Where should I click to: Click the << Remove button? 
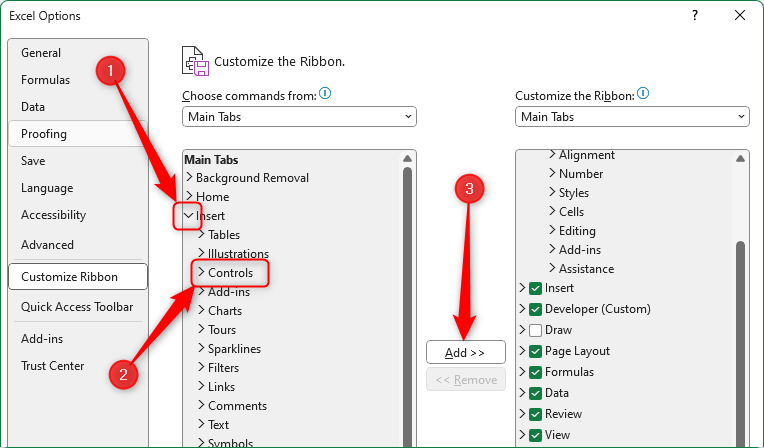click(465, 380)
